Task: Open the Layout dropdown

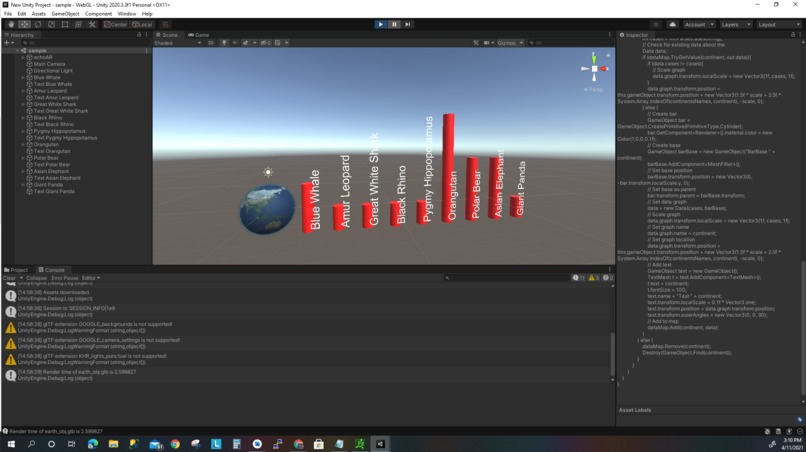Action: pos(778,24)
